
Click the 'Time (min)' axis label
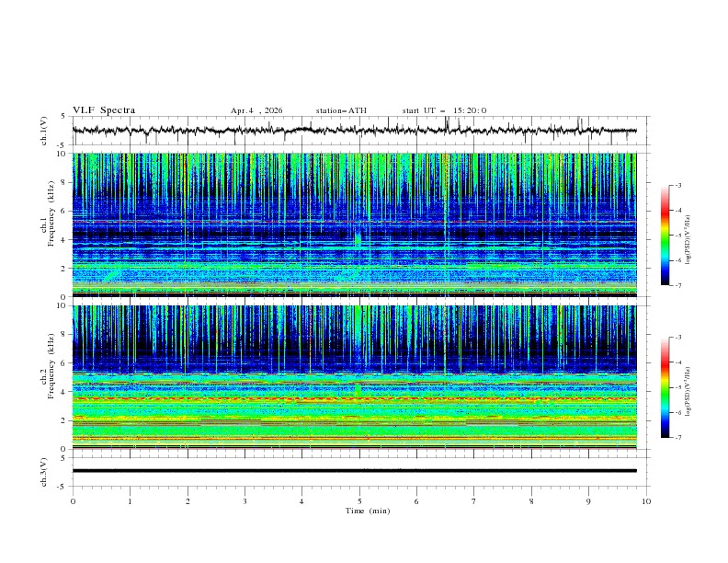368,511
